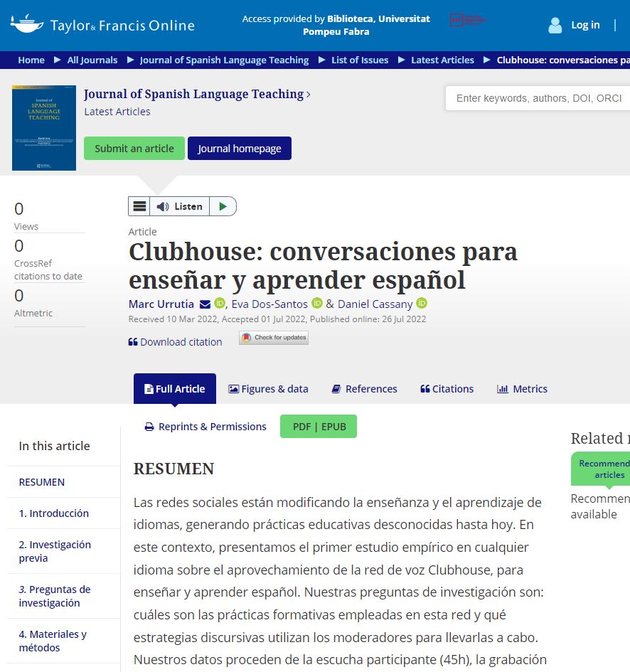Click the user avatar icon near Log in
This screenshot has width=630, height=672.
(x=555, y=26)
